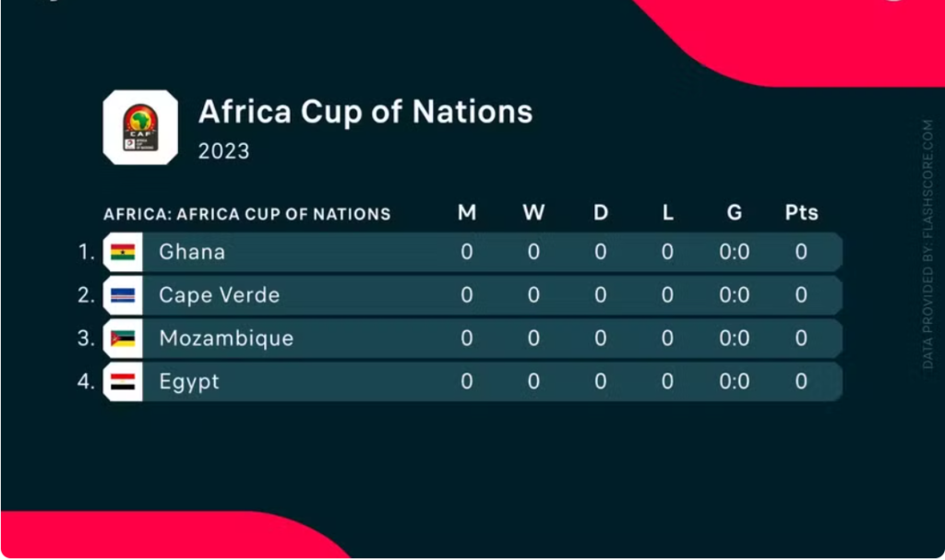Select the Mozambique team name
The image size is (945, 560).
coord(226,339)
